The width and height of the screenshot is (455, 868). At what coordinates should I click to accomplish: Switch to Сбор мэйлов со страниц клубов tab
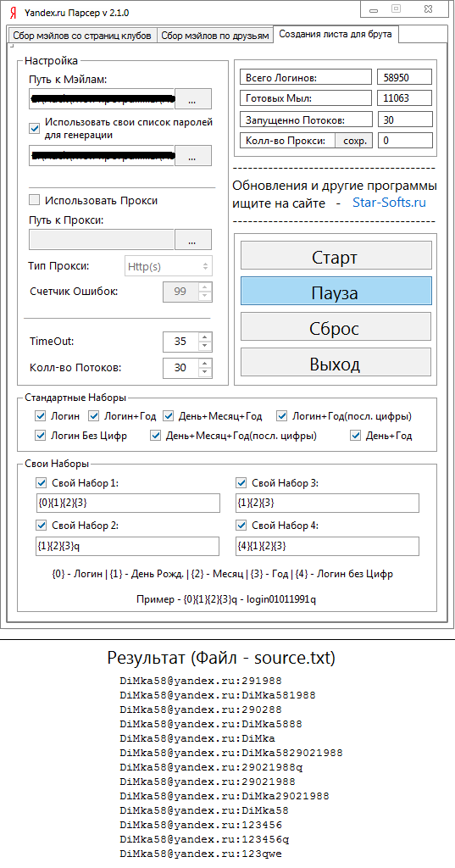pos(82,36)
